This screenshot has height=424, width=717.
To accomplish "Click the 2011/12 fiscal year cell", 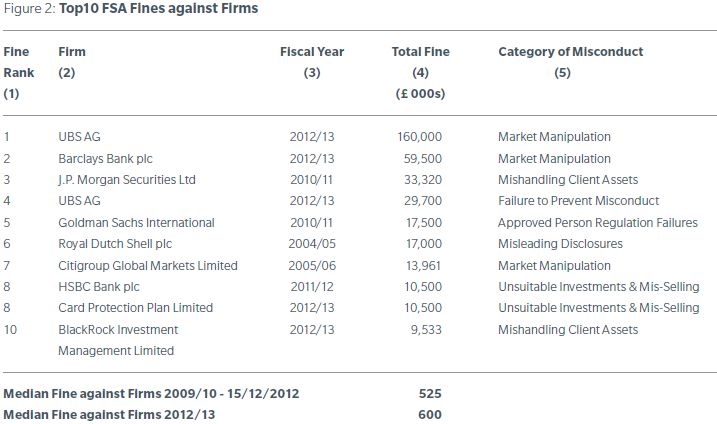I will [311, 286].
